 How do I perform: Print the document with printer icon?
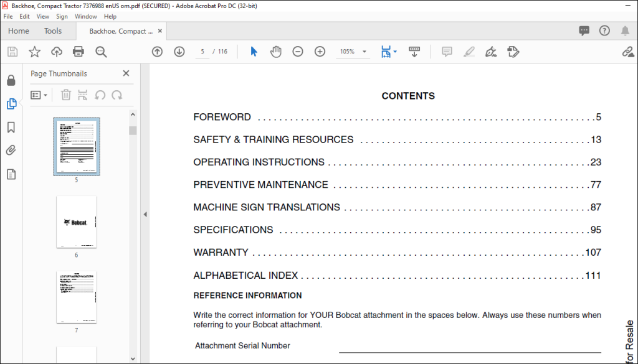(79, 52)
